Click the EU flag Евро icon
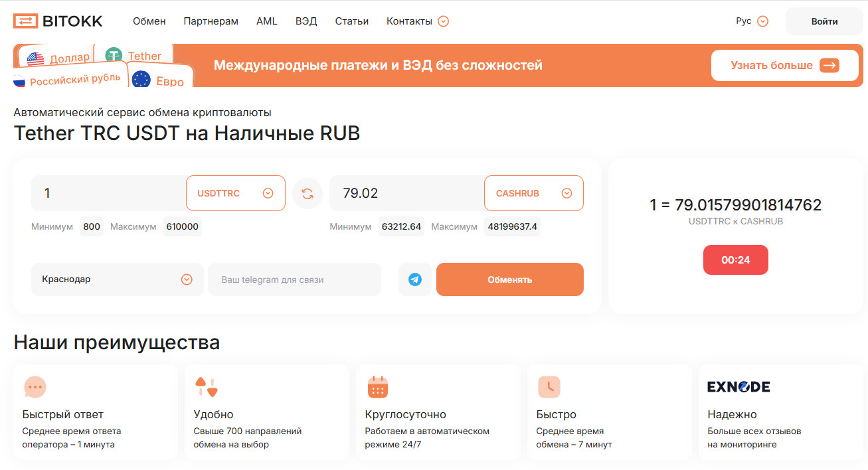Screen dimensions: 868x470 pos(141,80)
